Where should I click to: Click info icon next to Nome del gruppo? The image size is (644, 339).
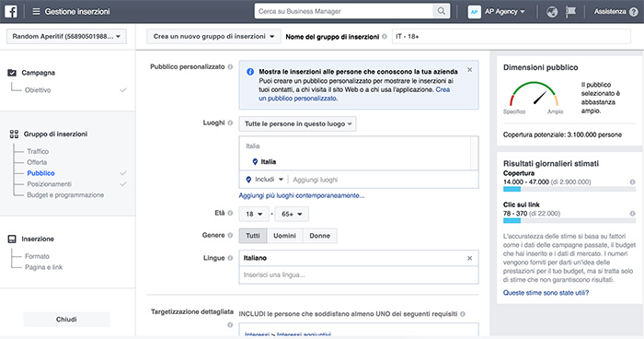(x=385, y=36)
